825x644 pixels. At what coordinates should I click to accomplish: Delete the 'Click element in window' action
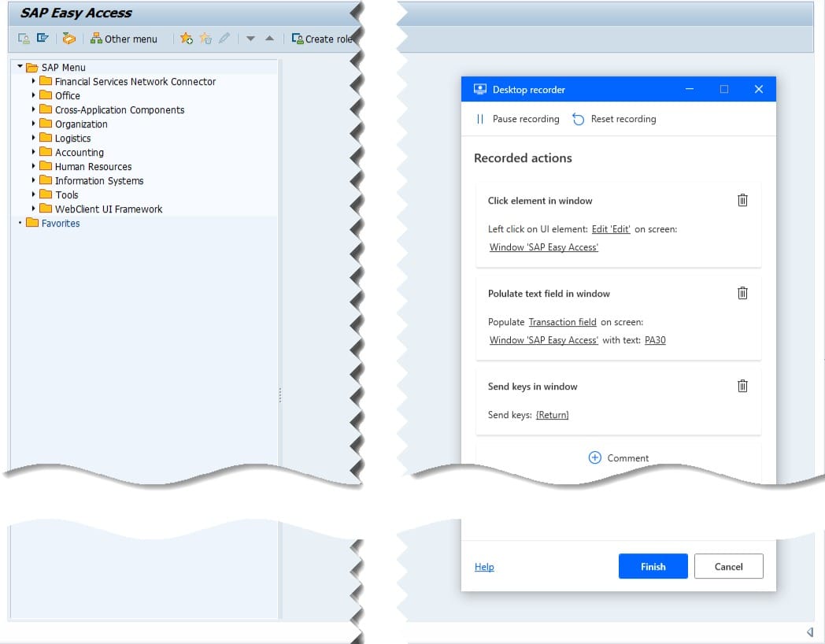point(742,200)
